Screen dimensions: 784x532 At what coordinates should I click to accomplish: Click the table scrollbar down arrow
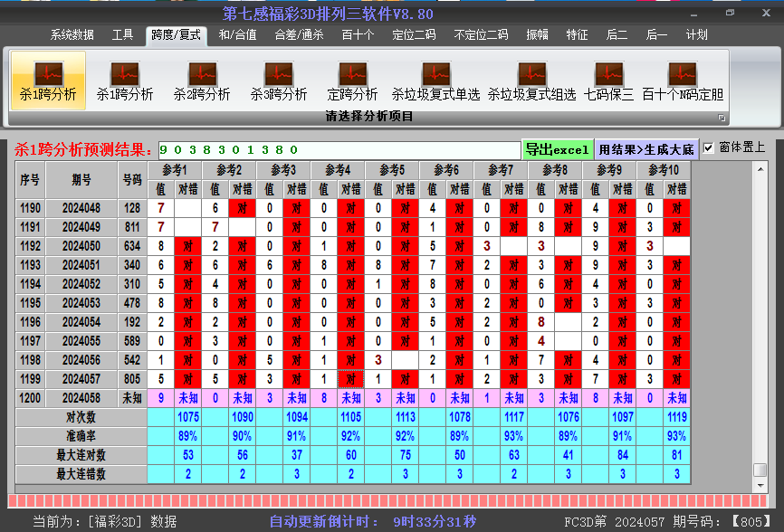click(x=760, y=486)
